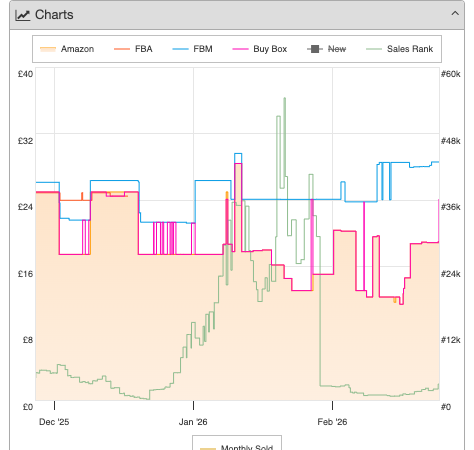Collapse the Charts panel with the chevron
This screenshot has height=450, width=474.
coord(455,14)
